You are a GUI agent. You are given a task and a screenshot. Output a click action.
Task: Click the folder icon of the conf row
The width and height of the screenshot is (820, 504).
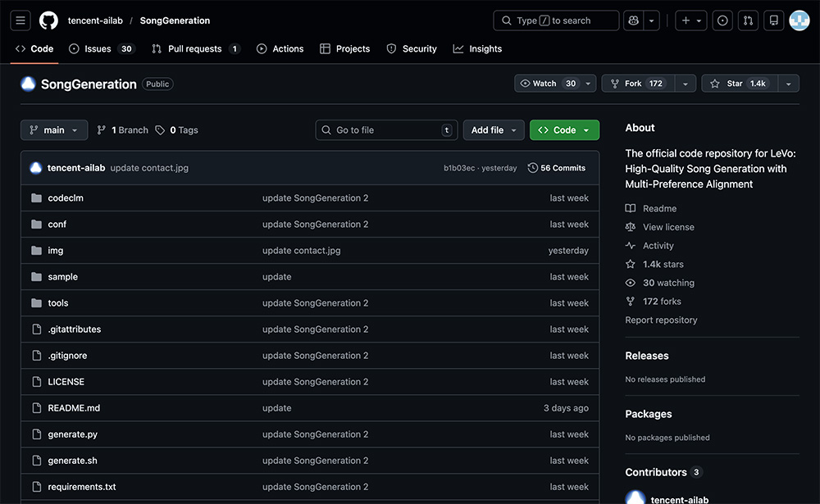coord(36,225)
